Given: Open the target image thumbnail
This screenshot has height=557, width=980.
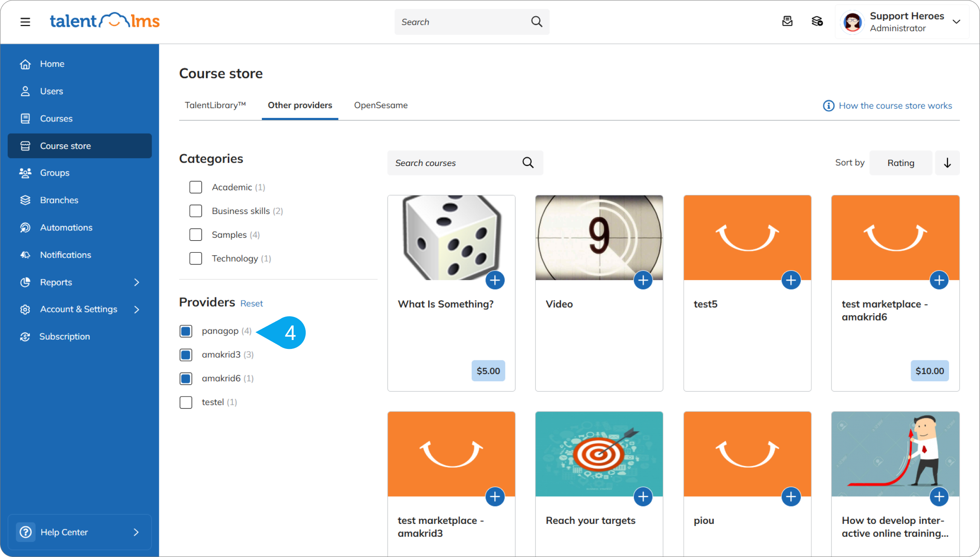Looking at the screenshot, I should tap(599, 454).
